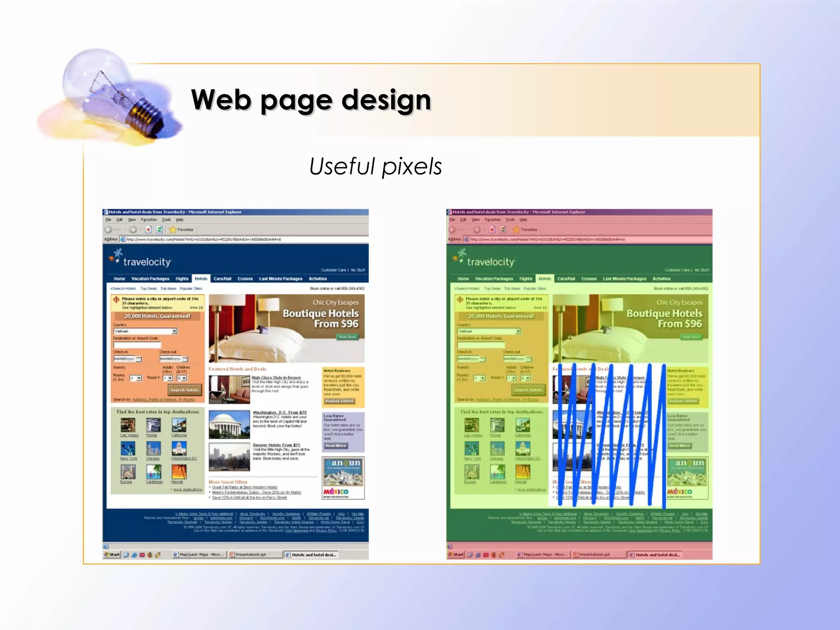Click the Travelocity star logo in the original screenshot
The image size is (840, 630).
[115, 256]
